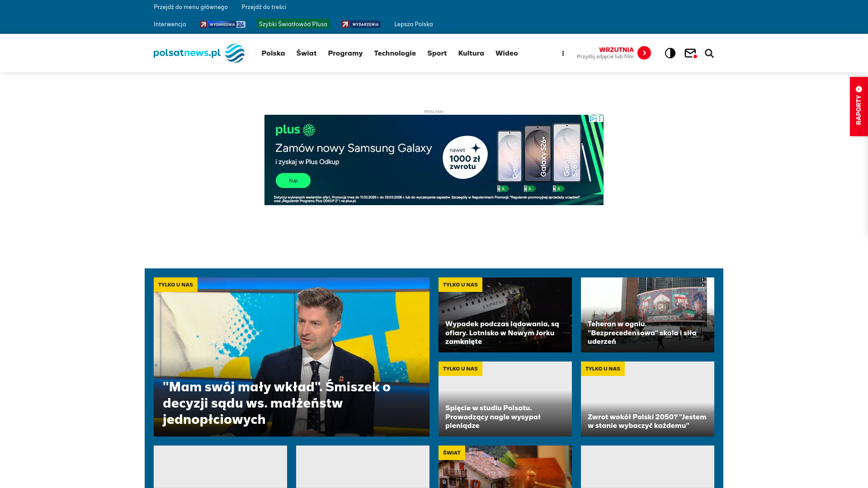Toggle high contrast mode
Viewport: 868px width, 488px height.
coord(670,53)
